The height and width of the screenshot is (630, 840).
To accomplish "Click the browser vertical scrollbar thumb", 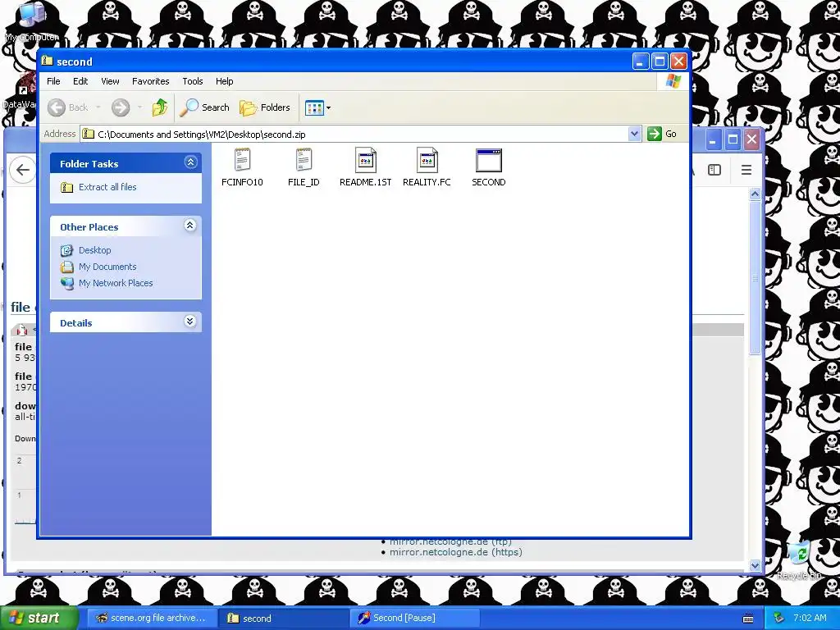I will (755, 277).
